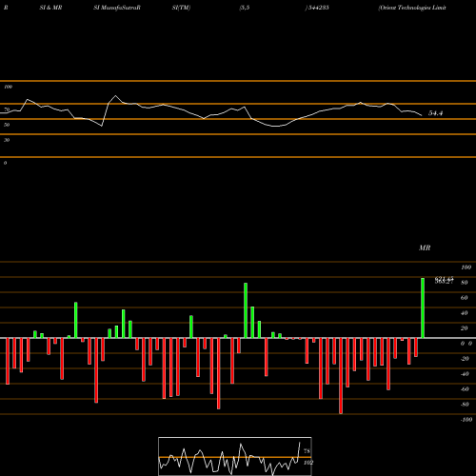Screen dimensions: 476x476
Task: Click the 365.27 value label beside the last bar
Action: coord(444,282)
